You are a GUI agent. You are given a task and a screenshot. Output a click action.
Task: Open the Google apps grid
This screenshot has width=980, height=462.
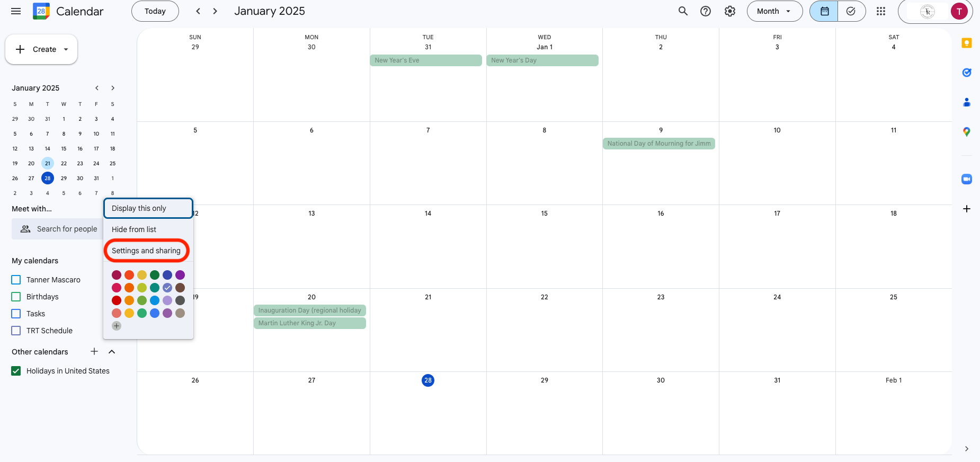point(881,11)
